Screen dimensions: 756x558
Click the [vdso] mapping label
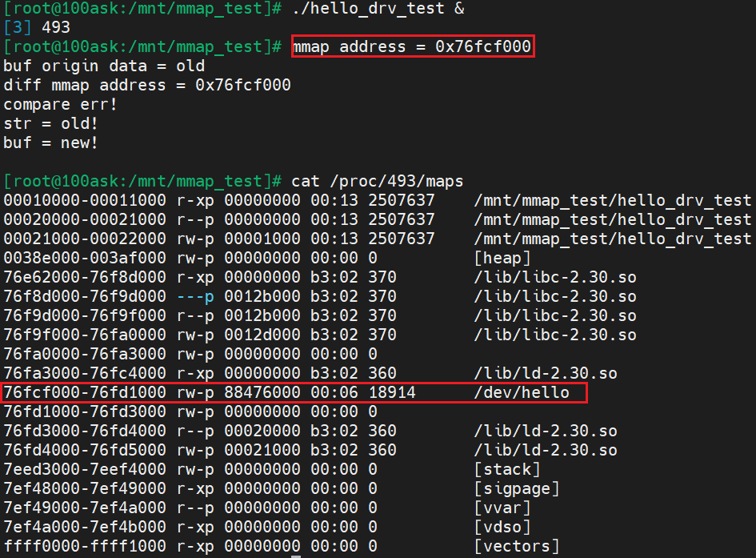pyautogui.click(x=502, y=527)
